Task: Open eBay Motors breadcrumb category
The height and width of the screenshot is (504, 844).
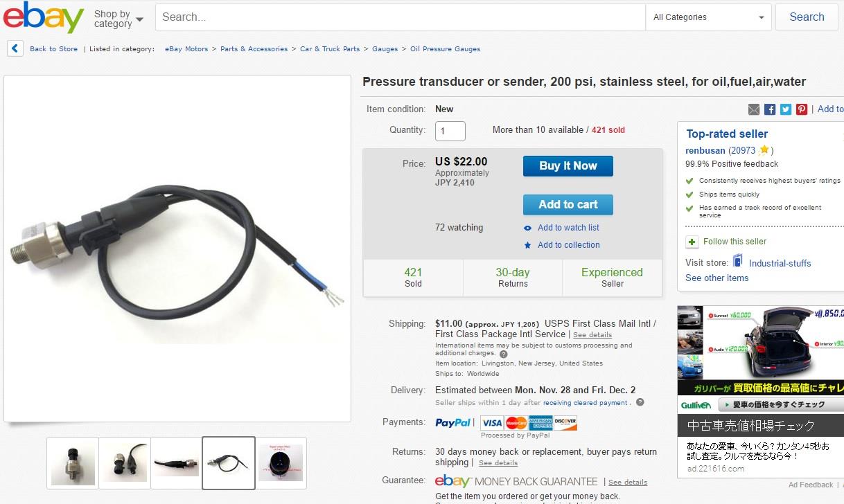Action: point(186,49)
